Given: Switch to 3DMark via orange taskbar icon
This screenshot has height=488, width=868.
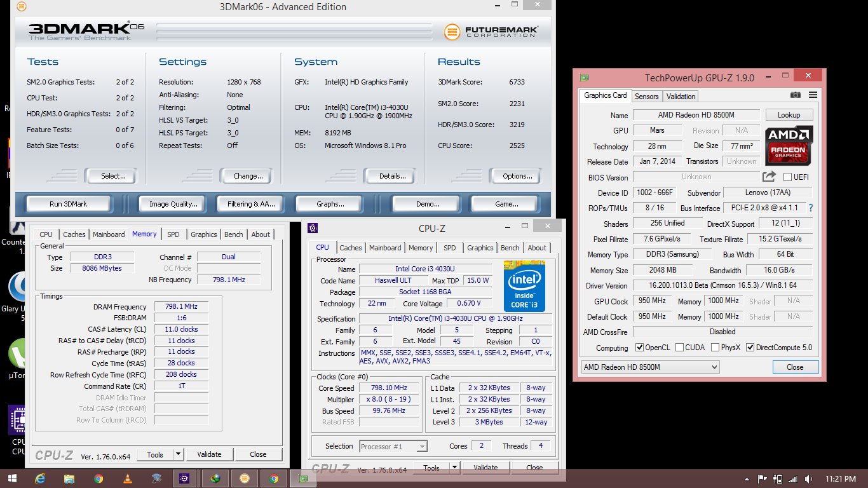Looking at the screenshot, I should point(245,478).
